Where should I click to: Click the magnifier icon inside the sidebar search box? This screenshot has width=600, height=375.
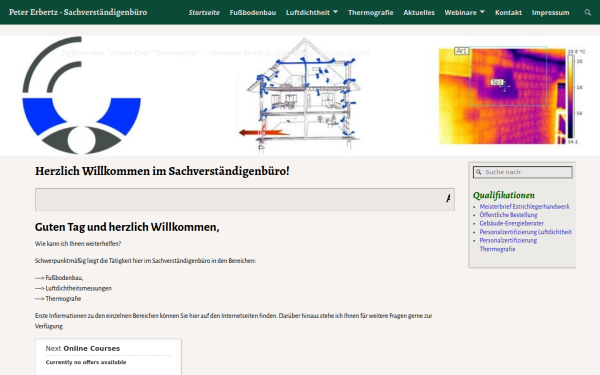(479, 172)
